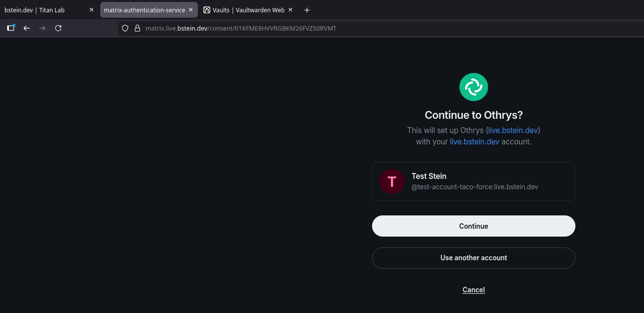Select the matrix-authentication-service tab

[144, 10]
